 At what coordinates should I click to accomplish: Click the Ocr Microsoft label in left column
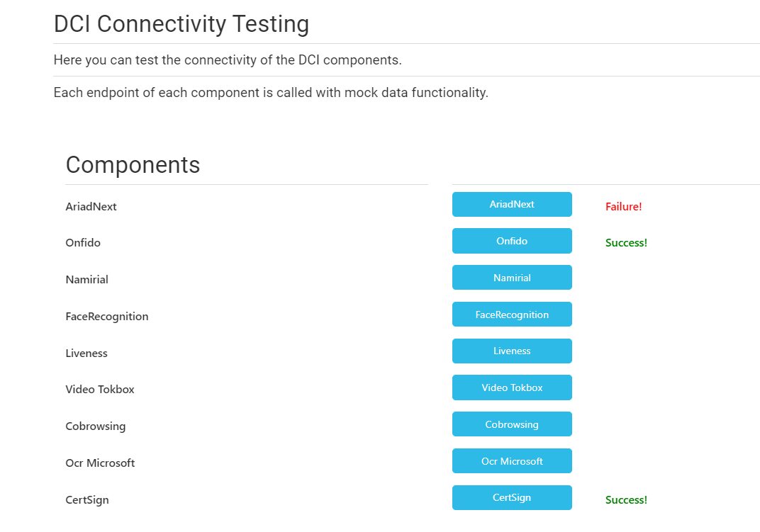pyautogui.click(x=100, y=463)
